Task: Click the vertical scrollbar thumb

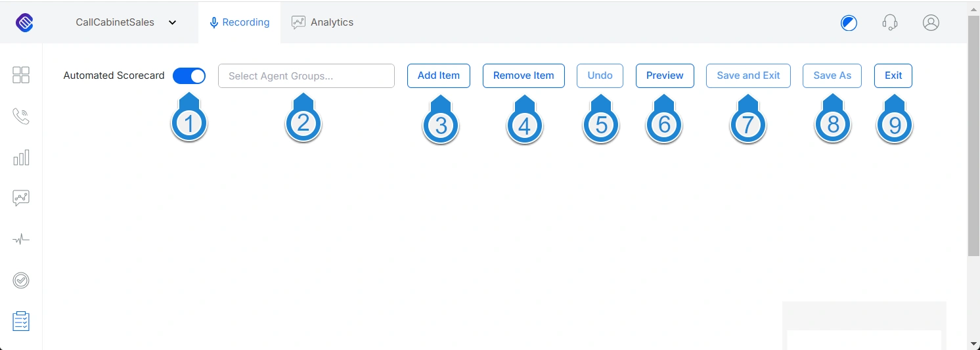Action: point(973,135)
